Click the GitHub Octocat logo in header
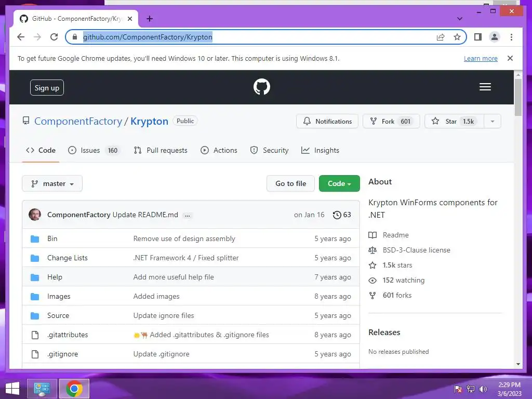532x399 pixels. pyautogui.click(x=262, y=87)
